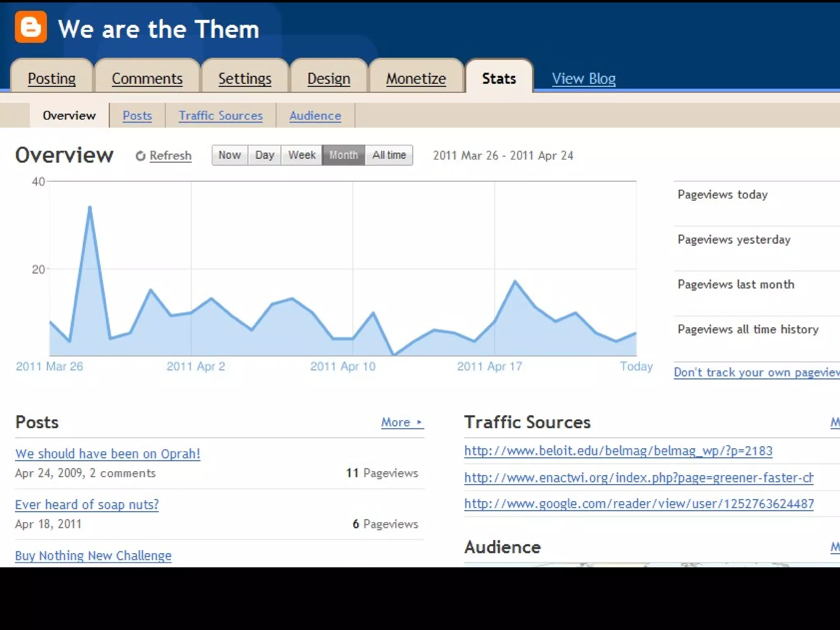
Task: Select the Week time range
Action: click(302, 155)
